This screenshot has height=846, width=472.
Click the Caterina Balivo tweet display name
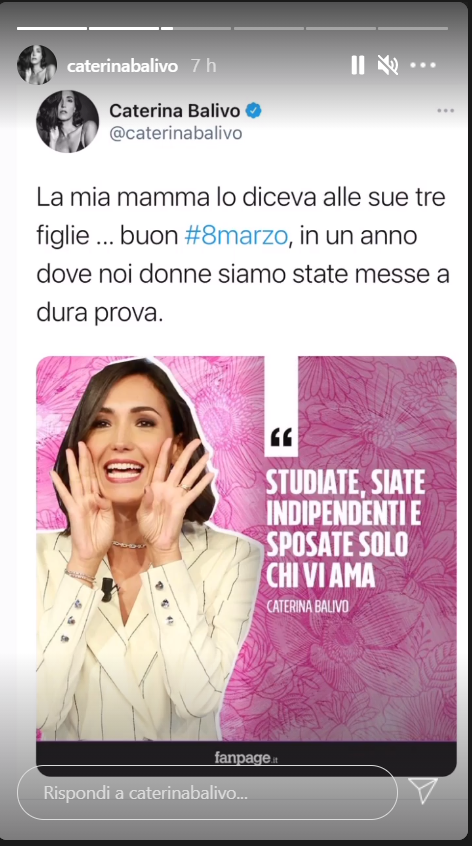(175, 111)
